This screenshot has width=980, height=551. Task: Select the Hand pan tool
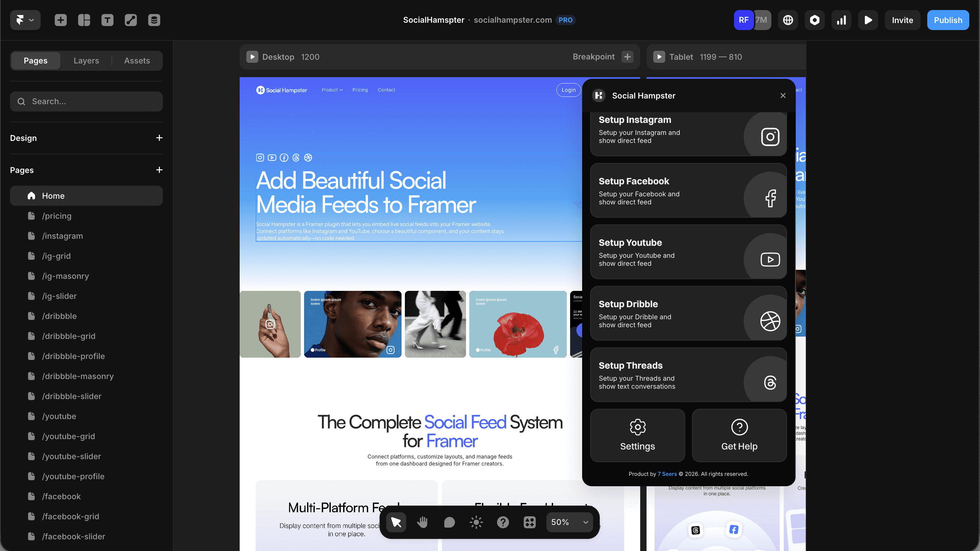(422, 522)
